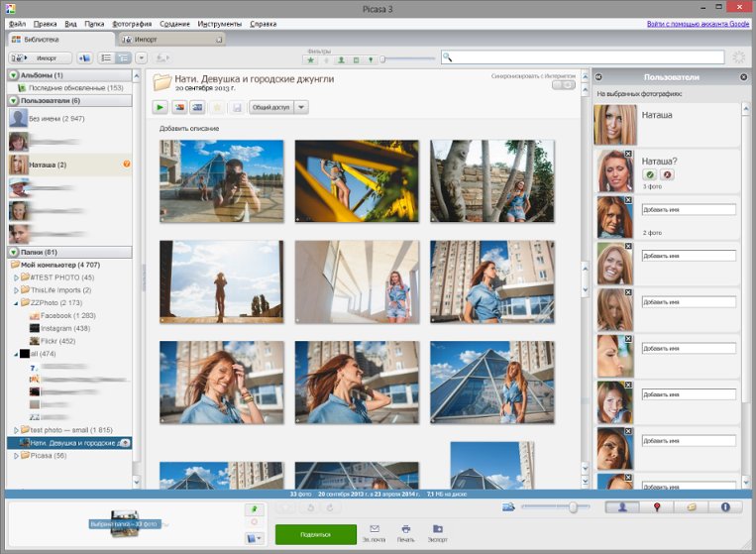Open the people panel via the person icon
Image resolution: width=756 pixels, height=554 pixels.
click(622, 507)
